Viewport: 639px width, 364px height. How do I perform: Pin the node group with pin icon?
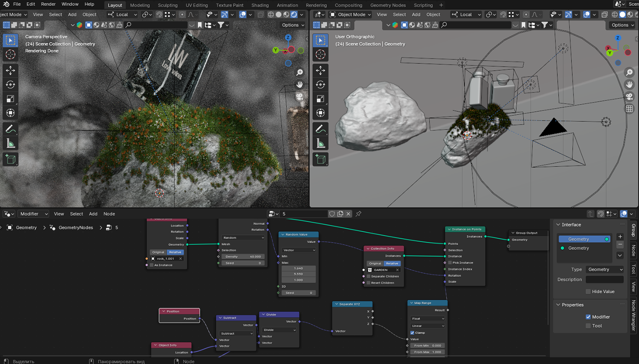tap(358, 213)
